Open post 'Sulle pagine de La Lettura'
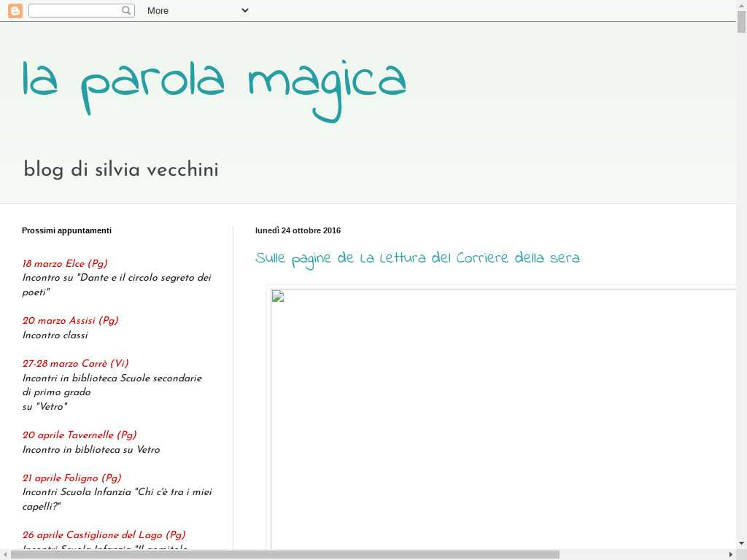The width and height of the screenshot is (747, 560). click(x=417, y=258)
